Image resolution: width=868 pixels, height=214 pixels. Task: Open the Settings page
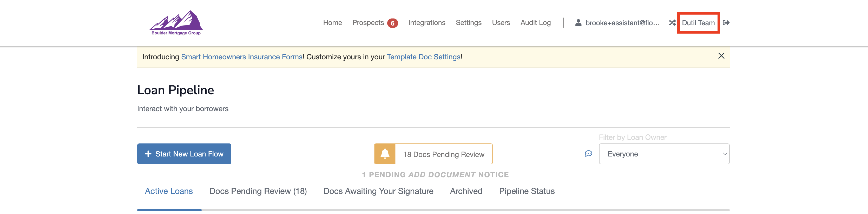[468, 23]
